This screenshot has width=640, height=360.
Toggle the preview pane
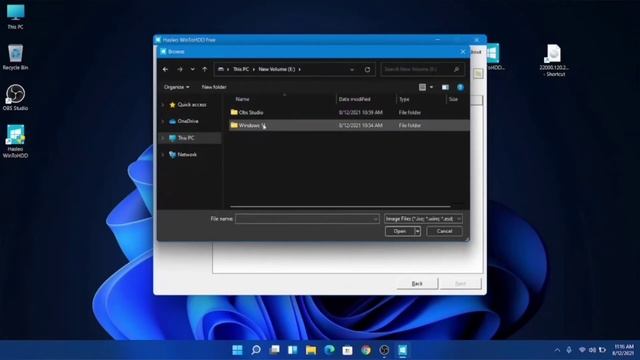tap(445, 87)
